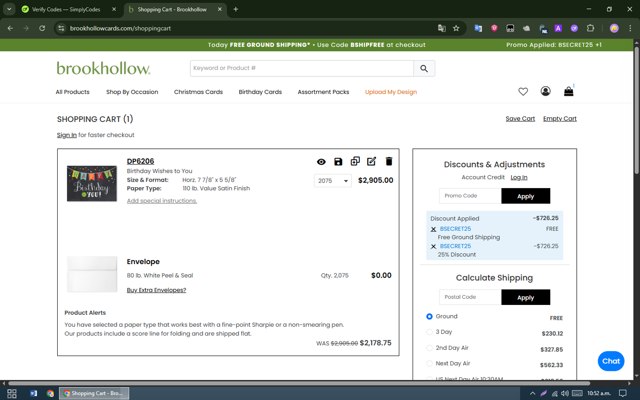Click the envelope thumbnail image
This screenshot has height=400, width=640.
click(x=92, y=274)
